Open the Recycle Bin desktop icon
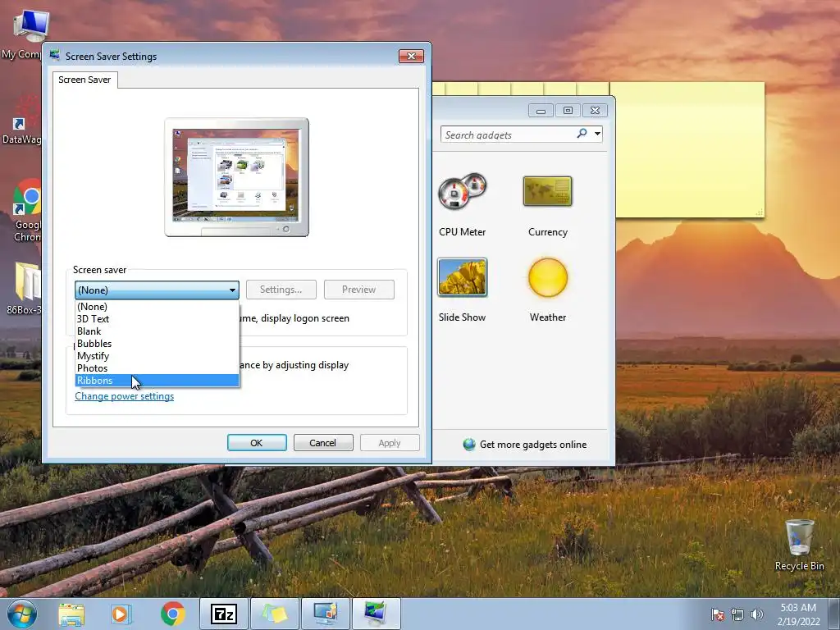Viewport: 840px width, 630px height. (799, 545)
